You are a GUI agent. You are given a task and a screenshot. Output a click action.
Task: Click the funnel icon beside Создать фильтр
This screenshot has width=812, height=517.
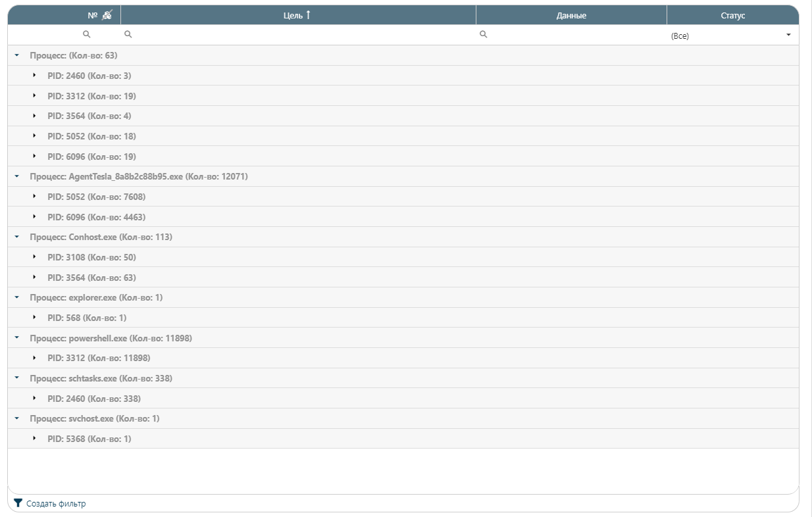point(18,503)
